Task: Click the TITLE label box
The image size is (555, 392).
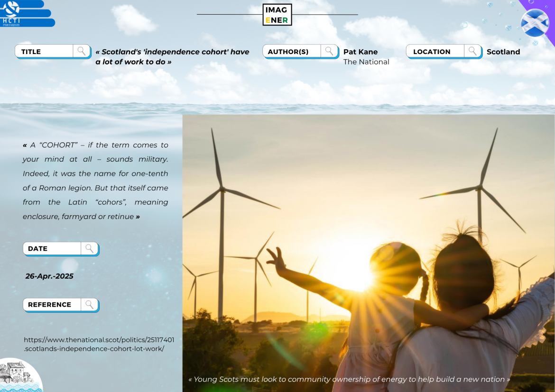Action: click(53, 51)
